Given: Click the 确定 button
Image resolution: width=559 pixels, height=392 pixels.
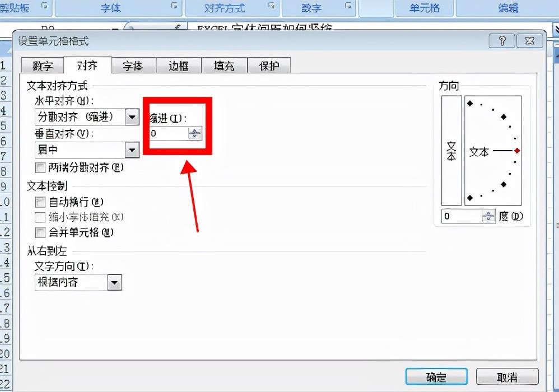Looking at the screenshot, I should pyautogui.click(x=436, y=377).
